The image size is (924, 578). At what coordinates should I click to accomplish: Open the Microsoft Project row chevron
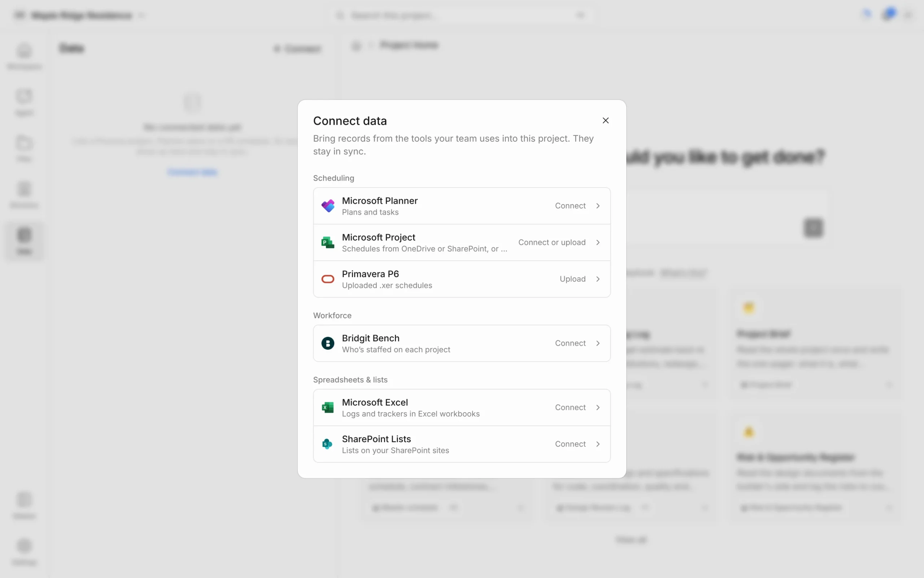pos(598,242)
